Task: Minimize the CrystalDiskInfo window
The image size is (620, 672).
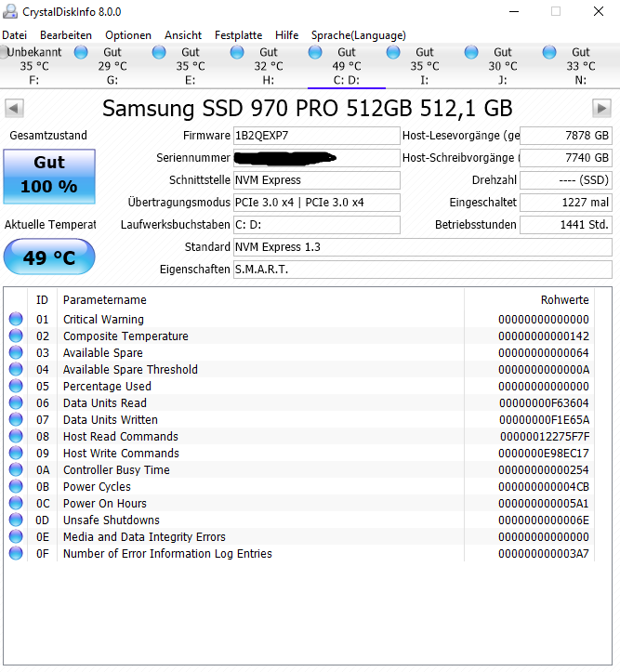Action: 514,11
